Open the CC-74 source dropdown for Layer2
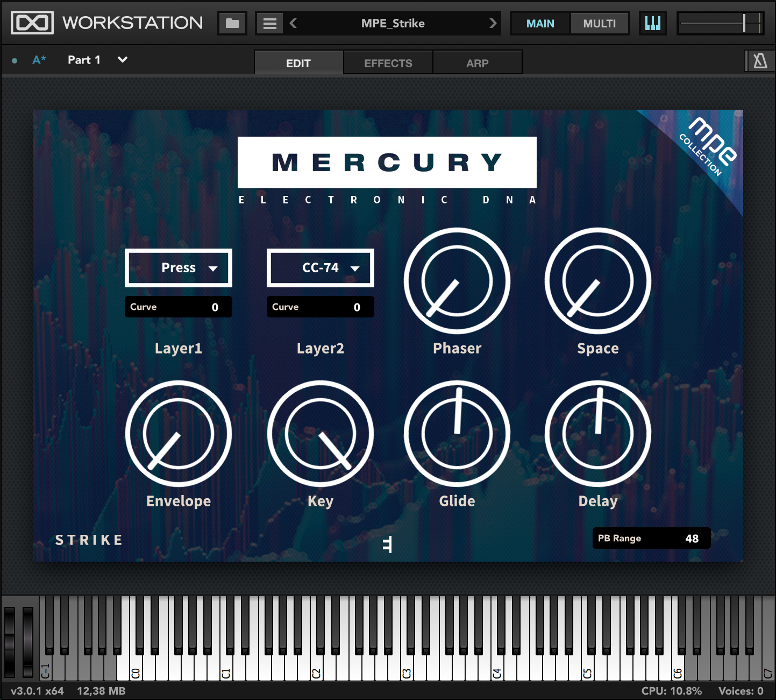Image resolution: width=776 pixels, height=700 pixels. point(321,268)
